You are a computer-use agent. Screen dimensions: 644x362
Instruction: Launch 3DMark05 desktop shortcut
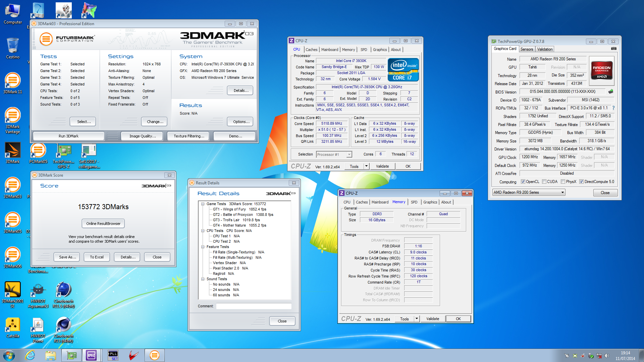[x=13, y=223]
